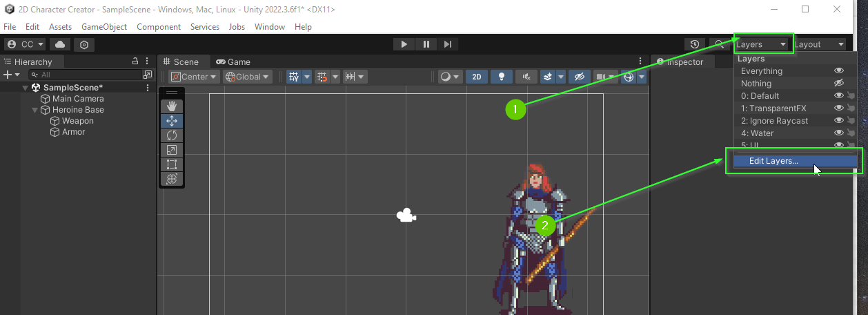Screen dimensions: 868x315
Task: Select the Move tool
Action: tap(172, 120)
